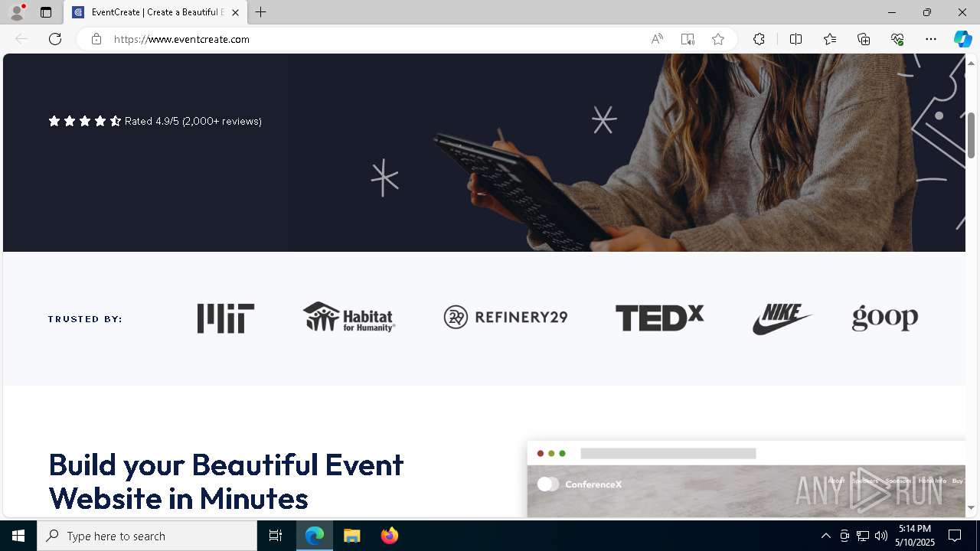This screenshot has height=551, width=980.
Task: Open Immersive Reader icon
Action: pos(688,39)
